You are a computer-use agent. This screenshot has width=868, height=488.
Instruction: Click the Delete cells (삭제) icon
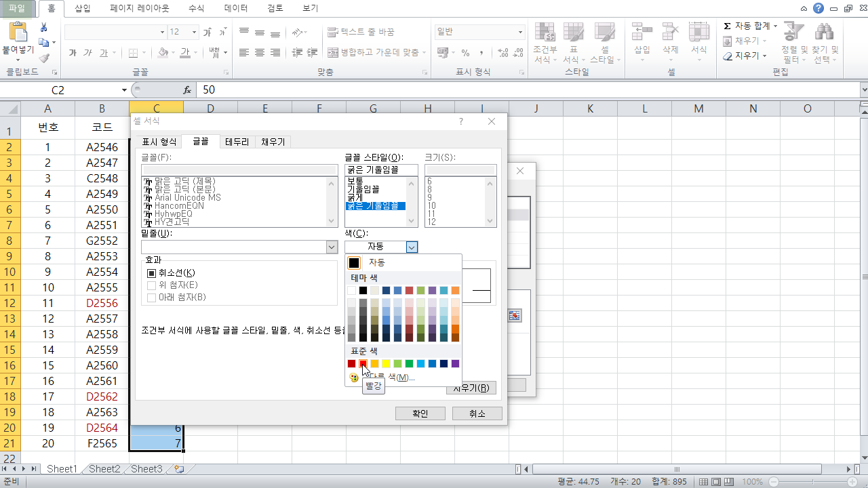point(670,33)
